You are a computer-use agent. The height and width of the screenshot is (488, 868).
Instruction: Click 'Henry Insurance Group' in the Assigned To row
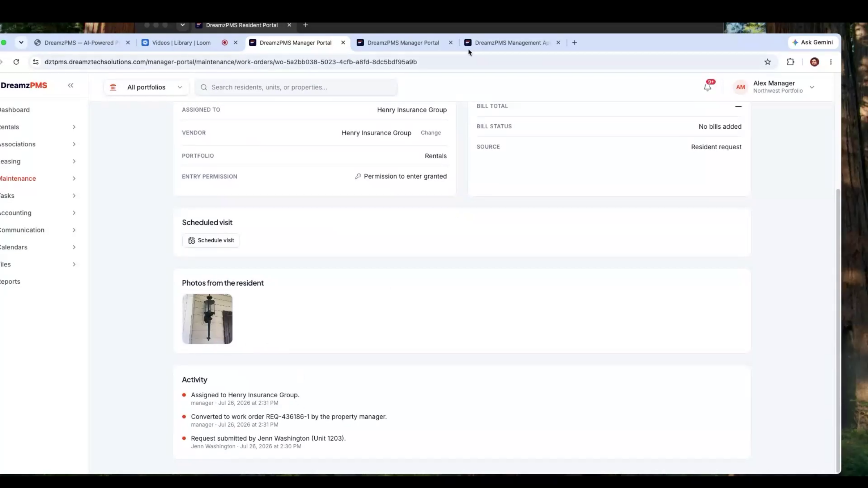412,110
